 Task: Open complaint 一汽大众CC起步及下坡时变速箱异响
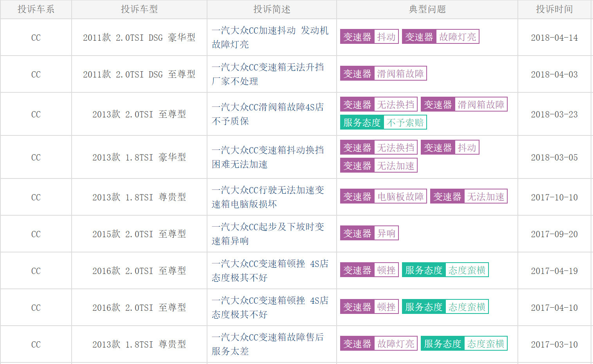(268, 234)
